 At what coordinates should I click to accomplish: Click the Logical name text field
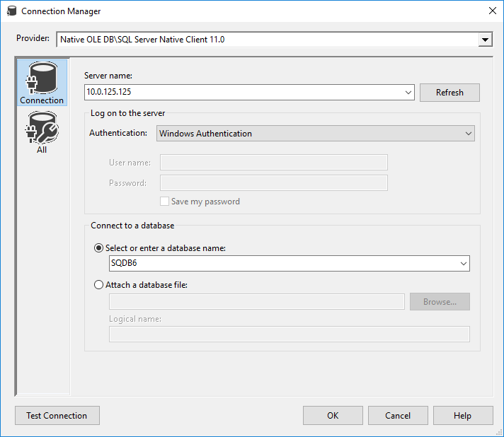pos(289,334)
